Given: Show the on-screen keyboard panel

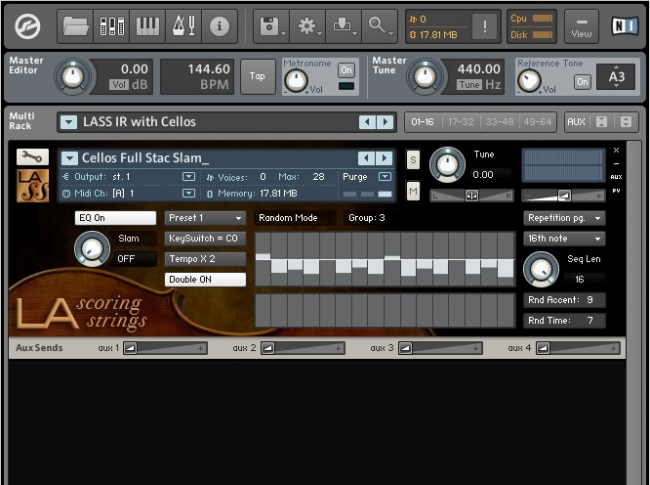Looking at the screenshot, I should (x=147, y=26).
